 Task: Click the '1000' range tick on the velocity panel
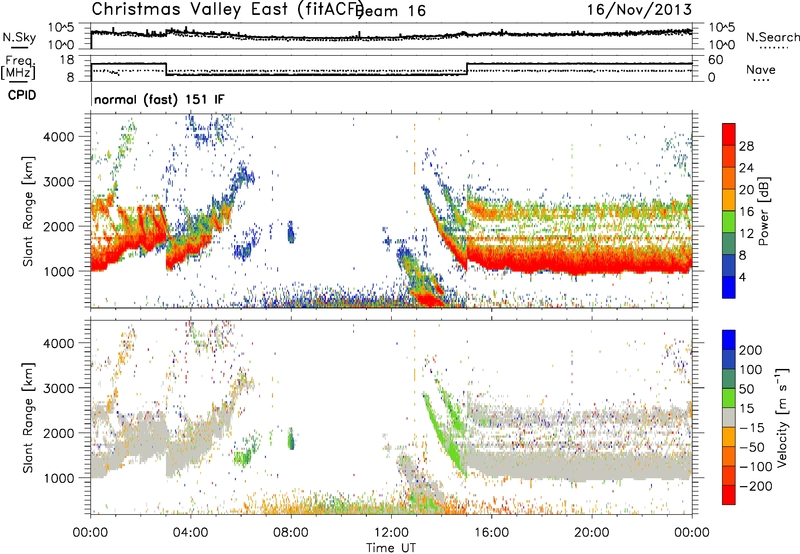pos(58,478)
